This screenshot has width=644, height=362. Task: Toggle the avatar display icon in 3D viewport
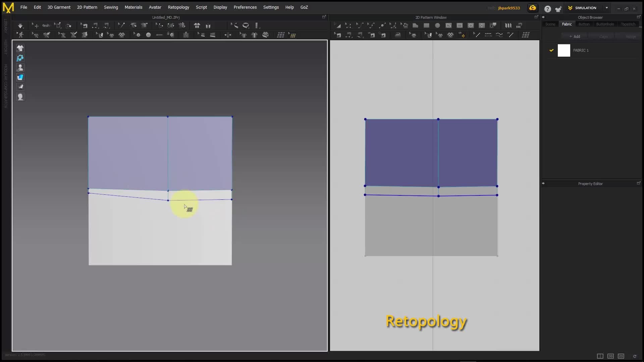point(20,68)
